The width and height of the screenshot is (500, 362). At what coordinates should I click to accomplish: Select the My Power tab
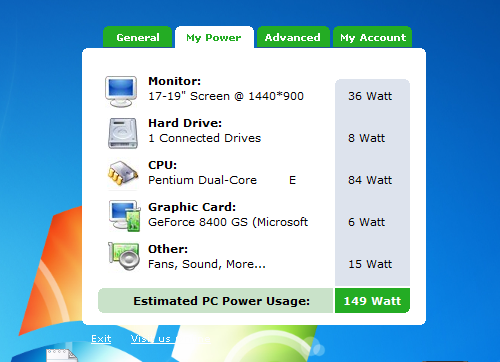pyautogui.click(x=214, y=37)
